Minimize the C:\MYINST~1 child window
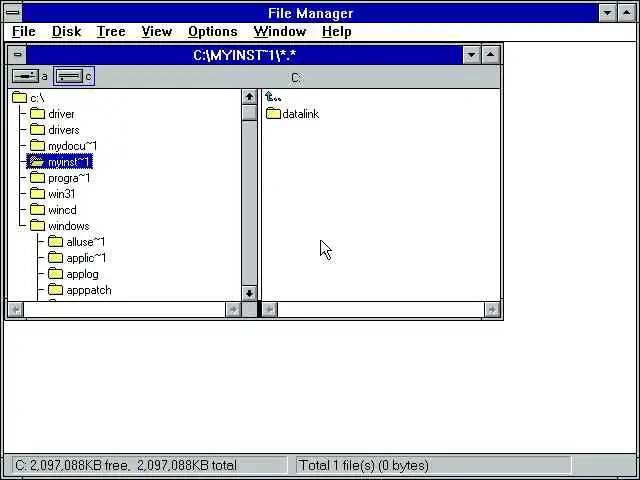Screen dimensions: 640x480 [x=471, y=54]
